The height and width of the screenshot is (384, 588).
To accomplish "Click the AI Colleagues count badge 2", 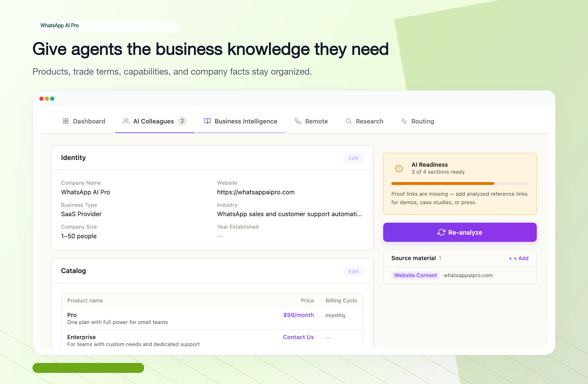I will pyautogui.click(x=182, y=121).
